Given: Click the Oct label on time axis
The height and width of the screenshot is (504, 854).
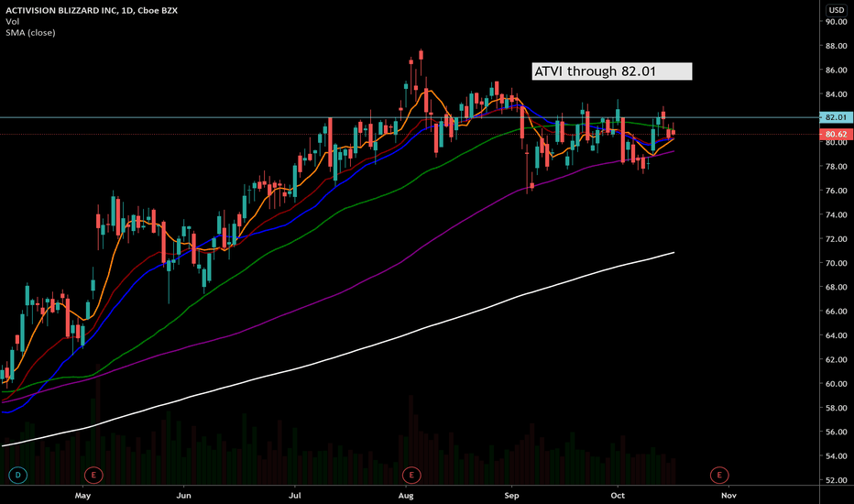Looking at the screenshot, I should (618, 495).
